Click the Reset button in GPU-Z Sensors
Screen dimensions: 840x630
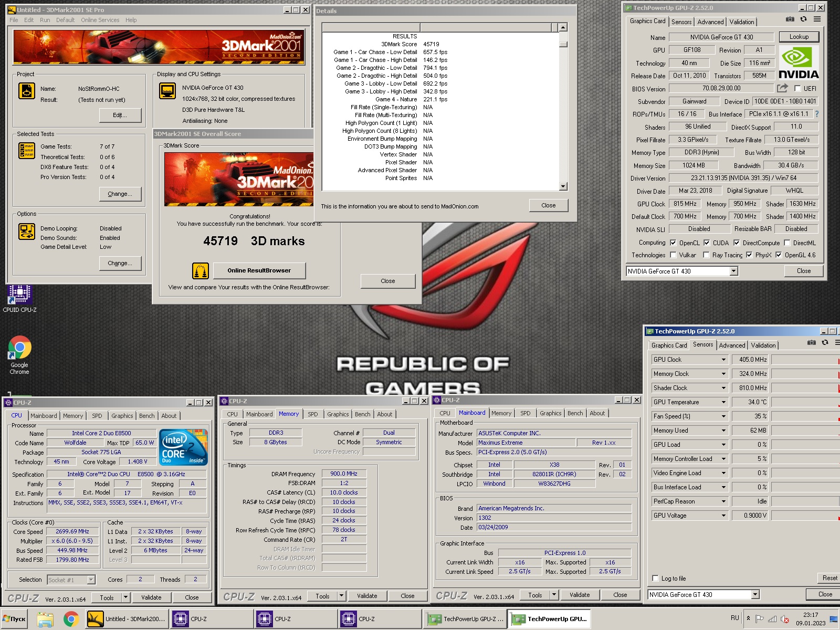click(x=829, y=577)
